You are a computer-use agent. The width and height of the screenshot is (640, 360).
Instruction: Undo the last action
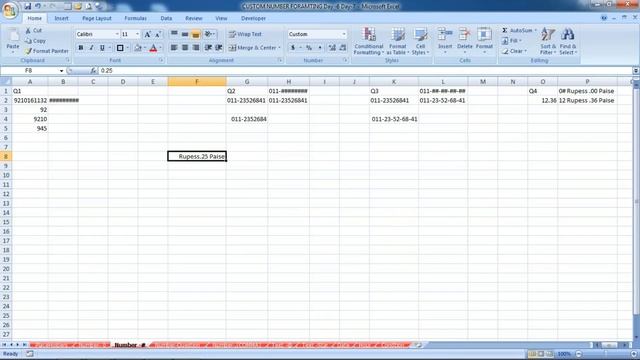[38, 6]
